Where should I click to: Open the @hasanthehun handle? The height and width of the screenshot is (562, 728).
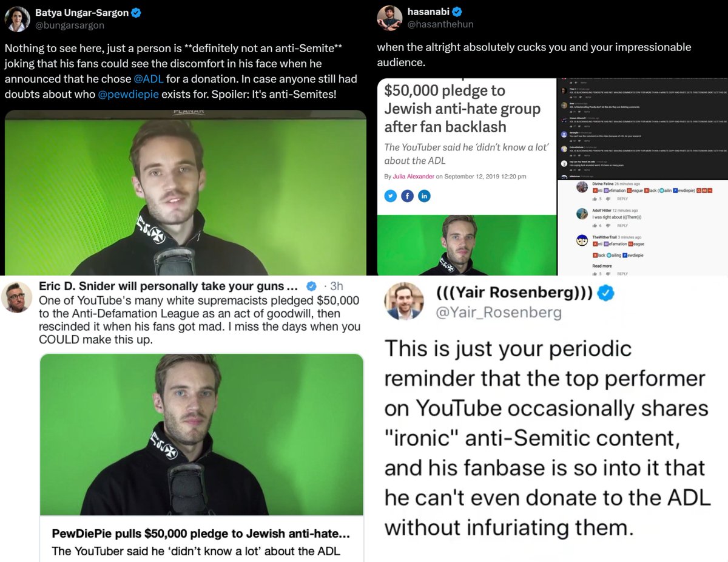point(440,24)
